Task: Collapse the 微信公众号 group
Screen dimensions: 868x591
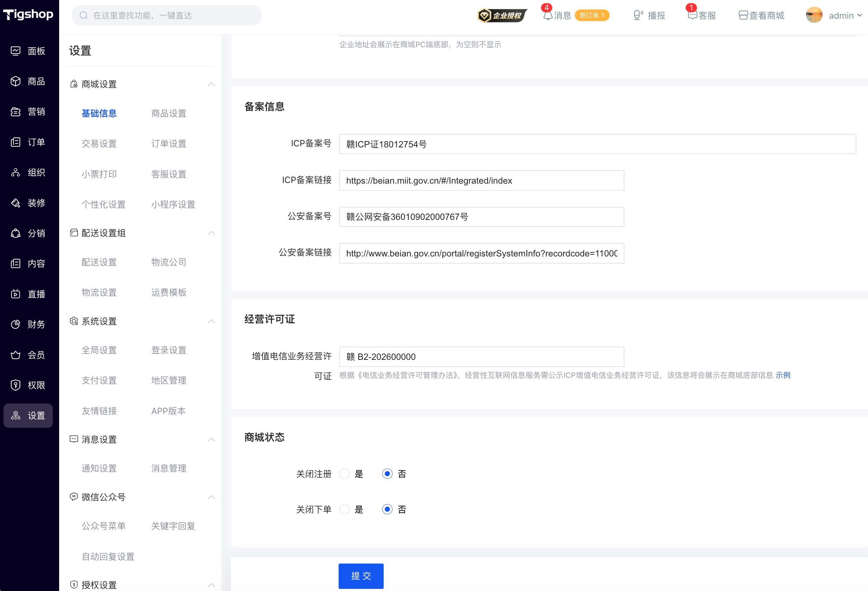Action: pos(212,497)
